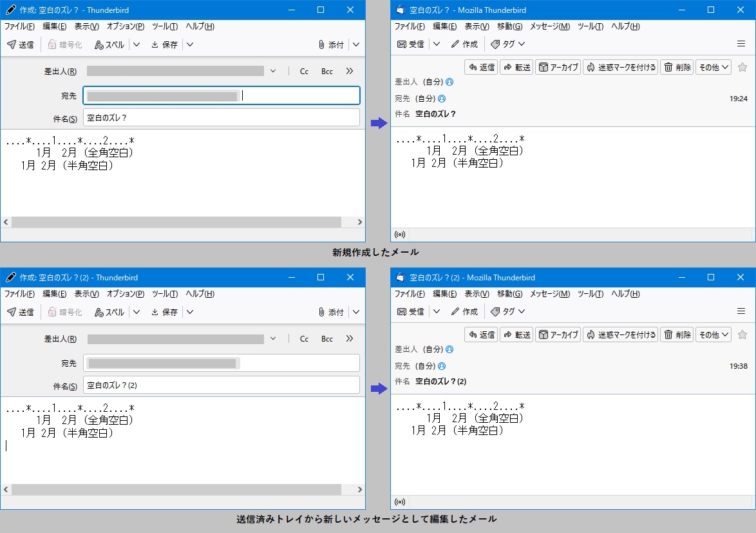Click 保存 in the 空白のズレ？(2) compose window
Image resolution: width=756 pixels, height=533 pixels.
click(164, 312)
